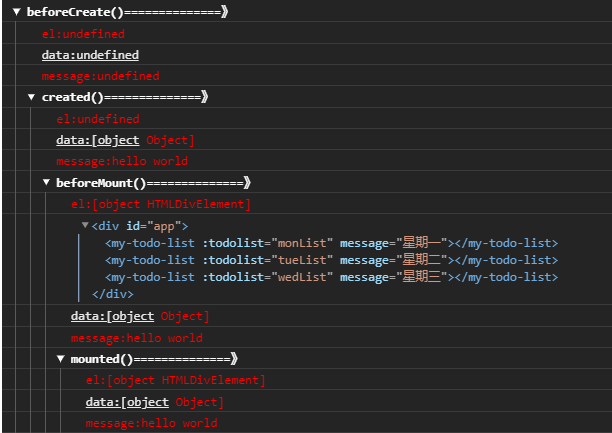The width and height of the screenshot is (612, 433).
Task: Click message:hello world under mounted()
Action: point(151,423)
